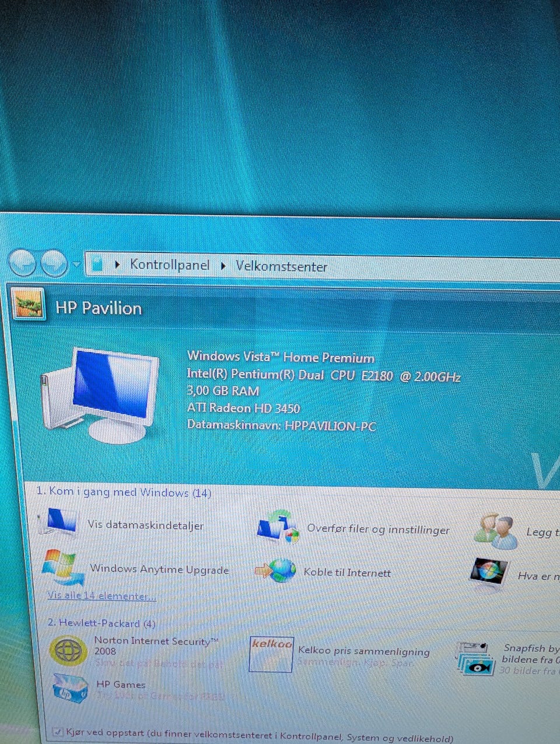
Task: Select Windows Anytime Upgrade text
Action: 159,570
